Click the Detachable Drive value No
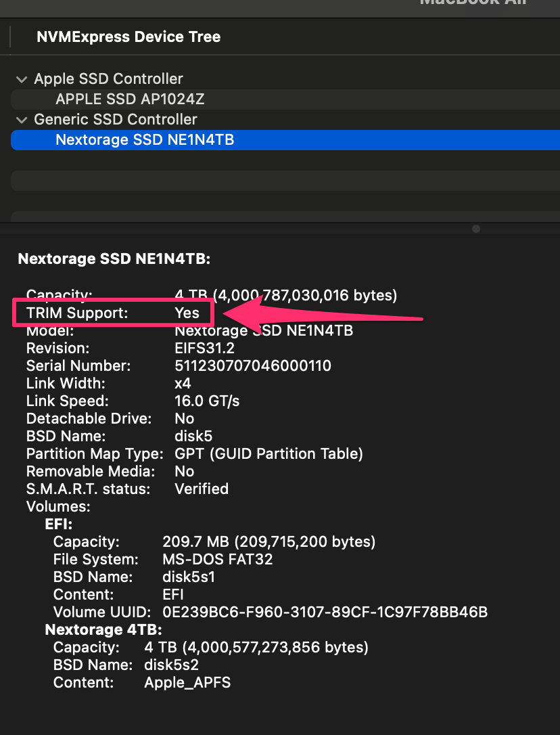The image size is (560, 735). click(184, 418)
